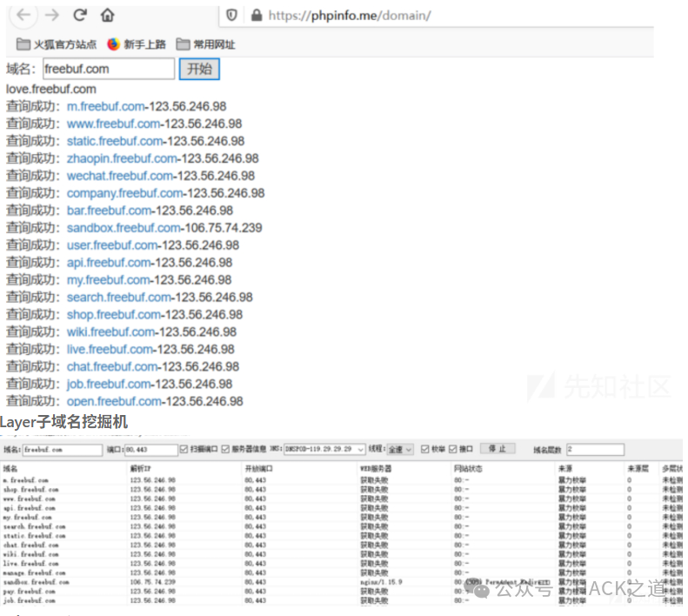
Task: Click the 域名层数 field showing 2
Action: tap(595, 449)
